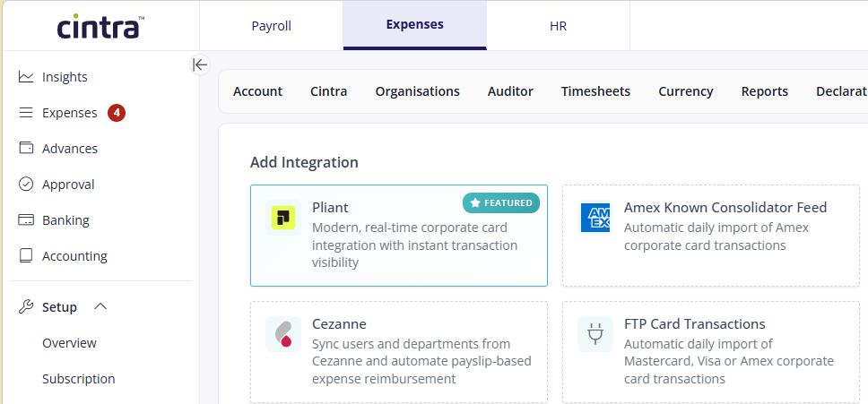Click the Approval checkmark icon
The image size is (868, 404).
point(26,184)
